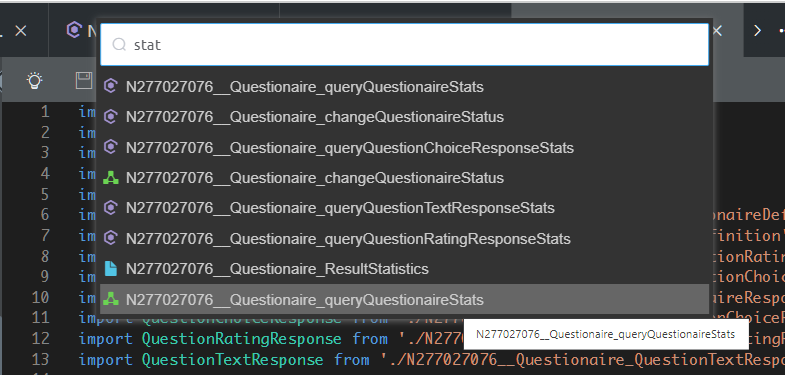Viewport: 785px width, 375px height.
Task: Click purple hexagon icon beside queryQuestionRatingResponseStats
Action: click(x=111, y=238)
